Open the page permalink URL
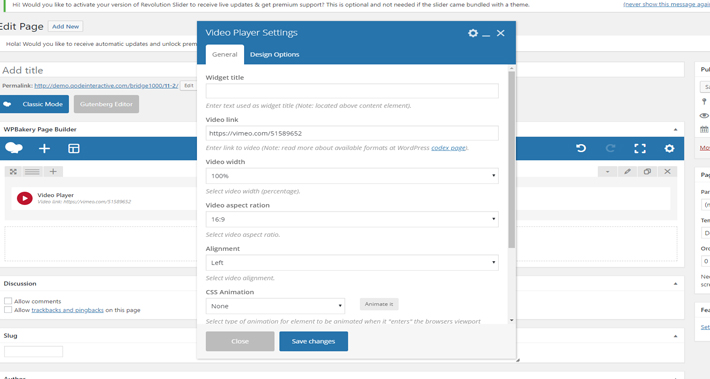This screenshot has width=710, height=379. [106, 86]
